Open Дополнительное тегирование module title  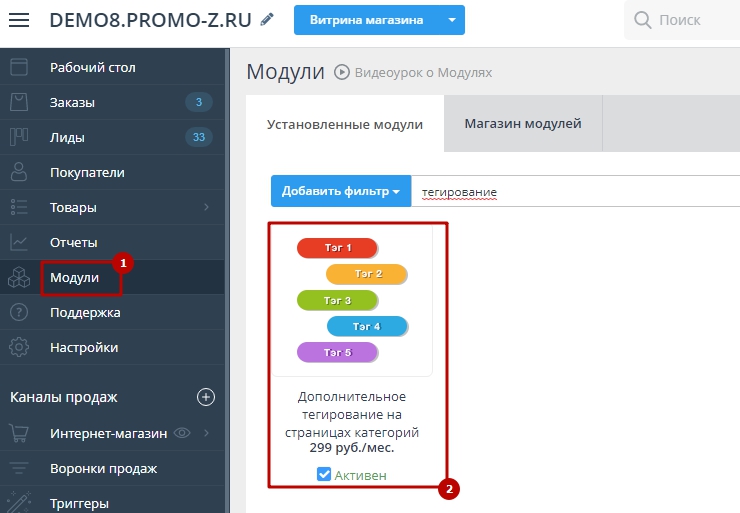point(352,414)
